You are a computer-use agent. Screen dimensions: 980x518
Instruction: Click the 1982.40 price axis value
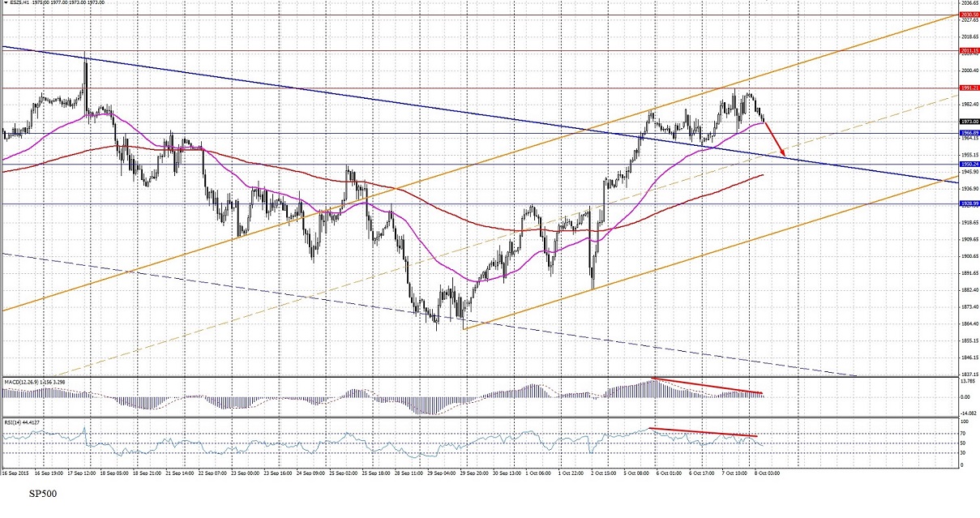coord(969,104)
